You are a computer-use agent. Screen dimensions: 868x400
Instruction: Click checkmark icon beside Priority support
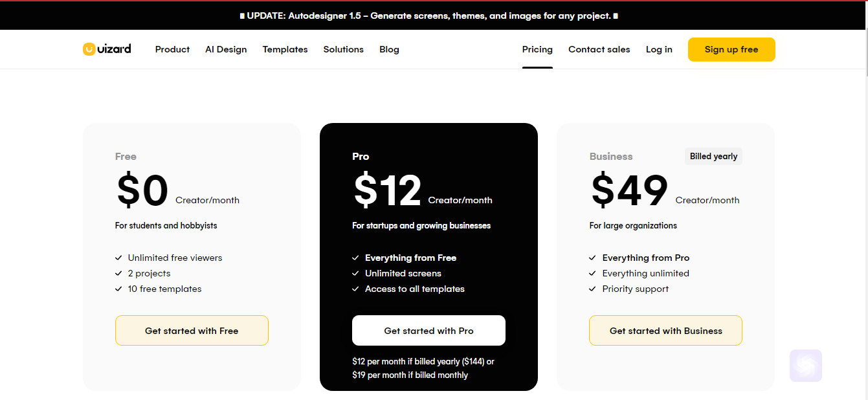[x=592, y=289]
